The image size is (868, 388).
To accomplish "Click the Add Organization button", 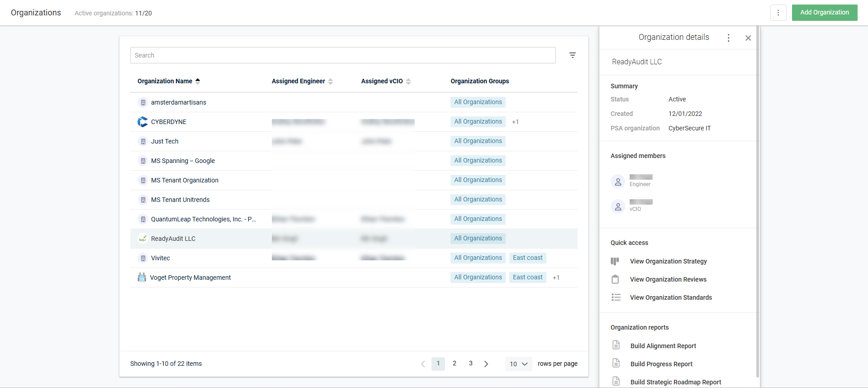I will click(x=824, y=13).
